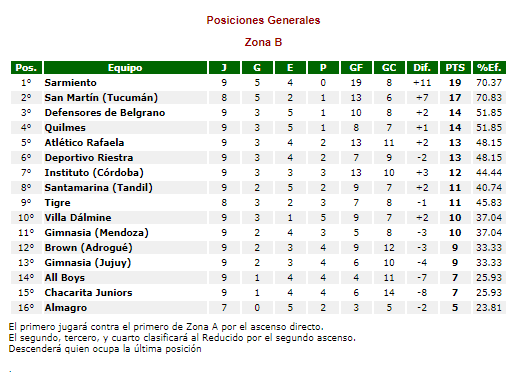Select the %Ef. column header
The height and width of the screenshot is (372, 516).
point(489,68)
